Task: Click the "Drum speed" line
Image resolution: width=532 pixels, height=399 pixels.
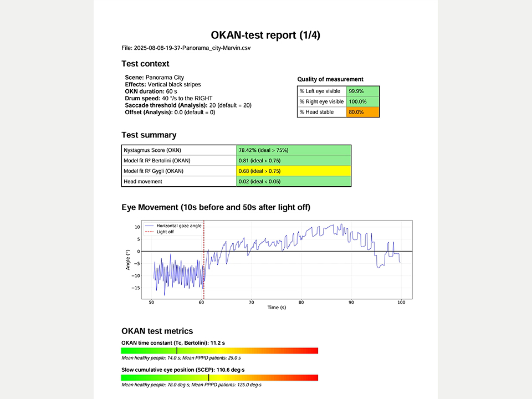Action: (x=168, y=99)
